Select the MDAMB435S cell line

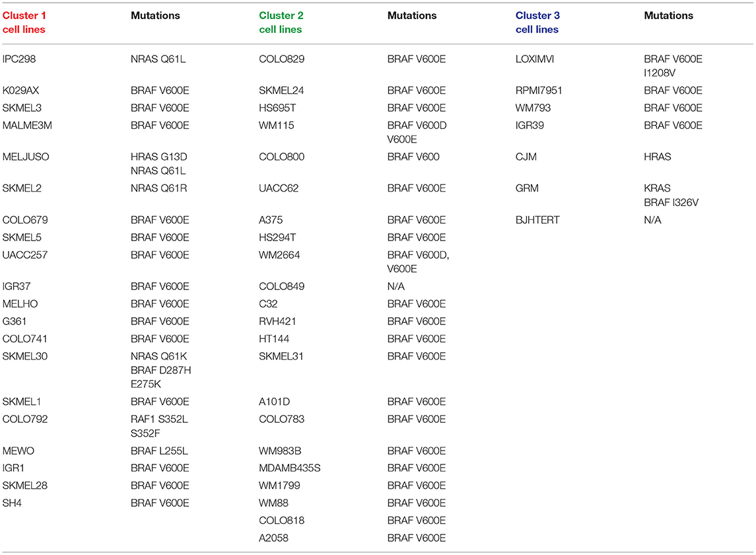pos(290,468)
